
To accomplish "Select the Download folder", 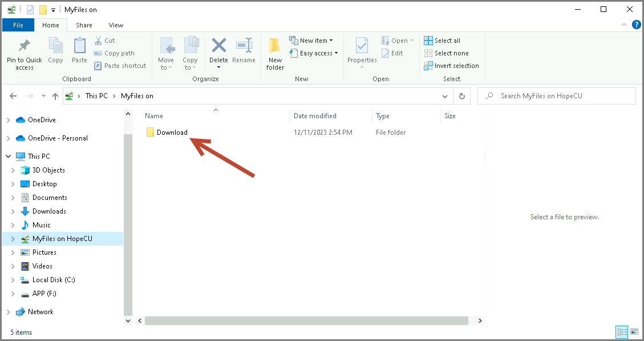I will pyautogui.click(x=167, y=133).
